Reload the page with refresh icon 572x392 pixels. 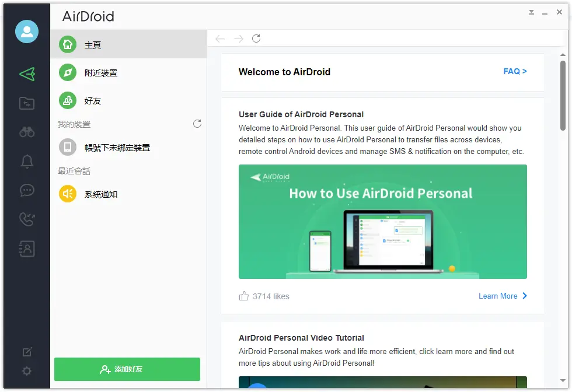point(256,38)
